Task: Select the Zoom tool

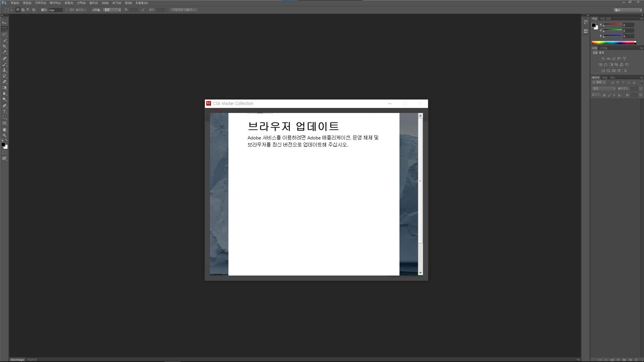Action: (x=4, y=135)
